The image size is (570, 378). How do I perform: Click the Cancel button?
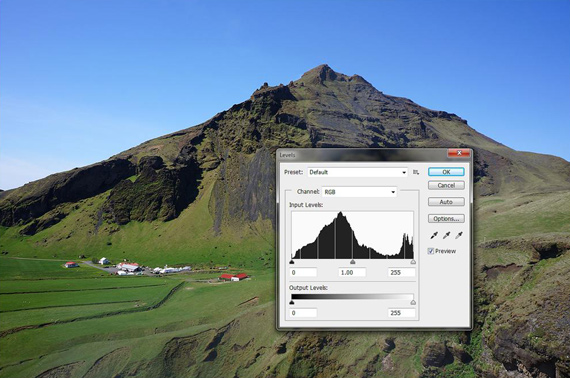[446, 185]
